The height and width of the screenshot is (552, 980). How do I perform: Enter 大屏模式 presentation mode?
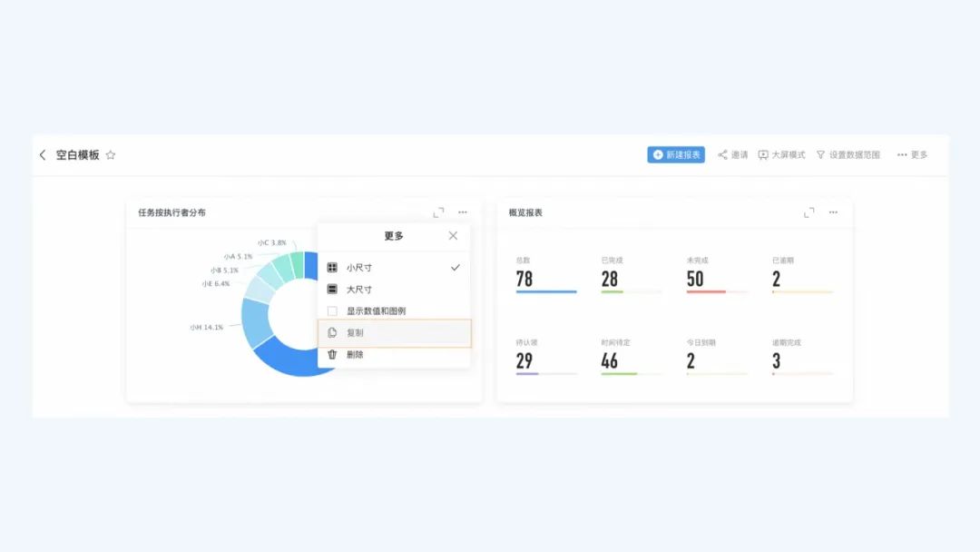pyautogui.click(x=781, y=155)
